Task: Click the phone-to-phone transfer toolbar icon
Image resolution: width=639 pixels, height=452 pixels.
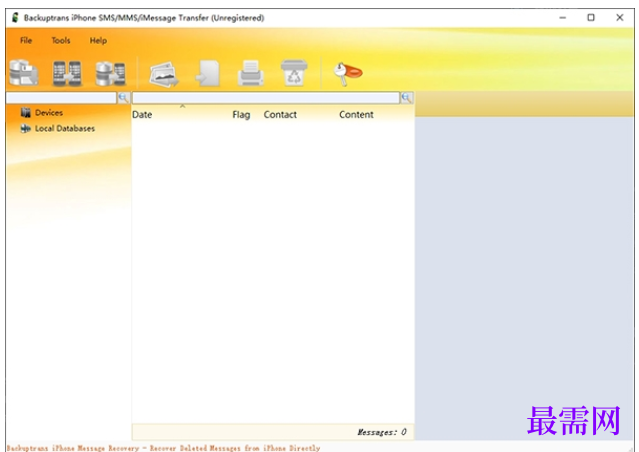Action: pos(67,73)
